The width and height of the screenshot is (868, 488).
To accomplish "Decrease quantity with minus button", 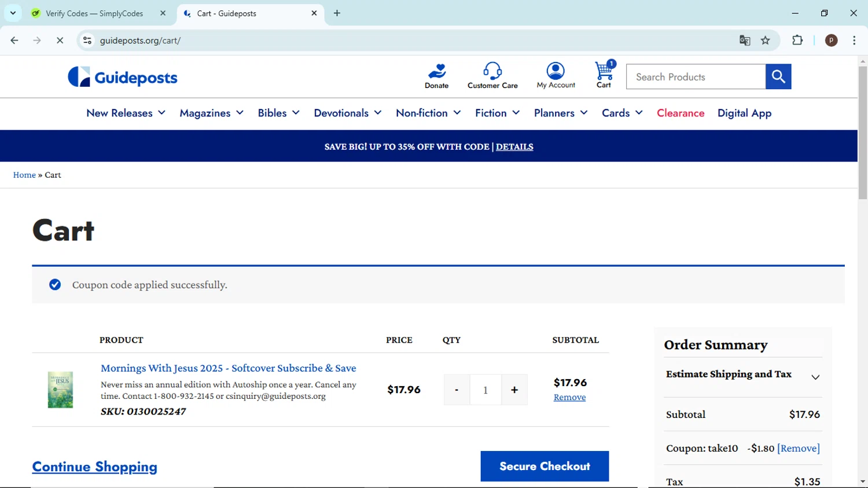I will coord(457,390).
